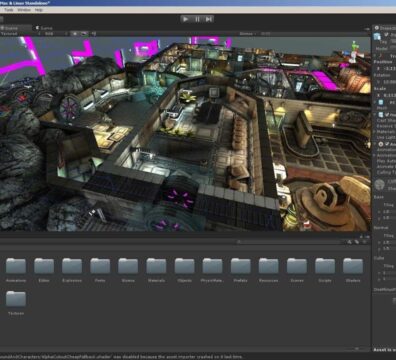Pause the game with the Pause button
Screen dimensions: 396x360
coord(197,19)
